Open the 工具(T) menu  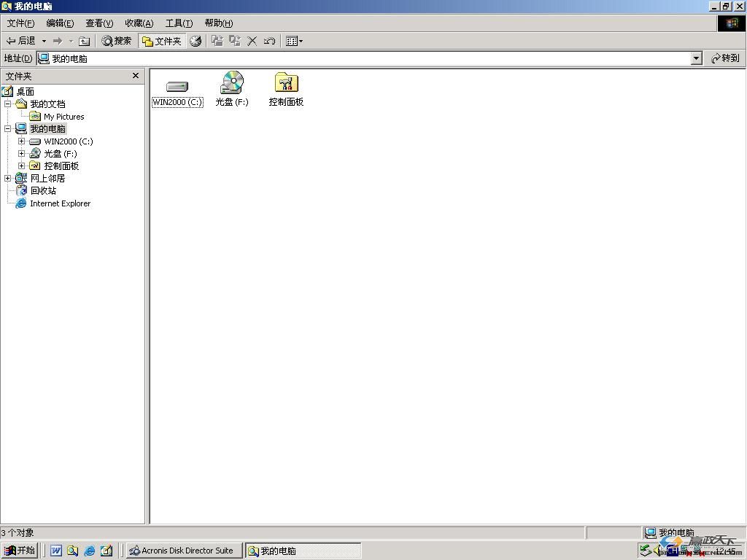pyautogui.click(x=179, y=23)
